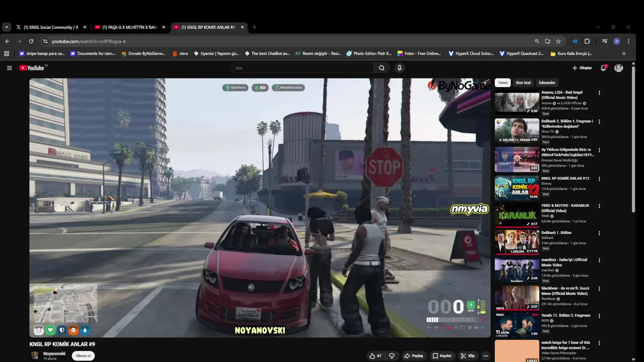Viewport: 644px width, 362px height.
Task: Open Donate ByNoGame bookmark
Action: pos(143,53)
